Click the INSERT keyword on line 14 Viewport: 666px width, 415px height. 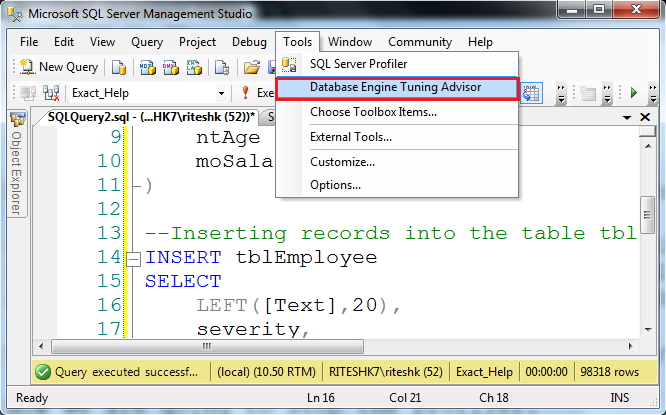pyautogui.click(x=183, y=257)
